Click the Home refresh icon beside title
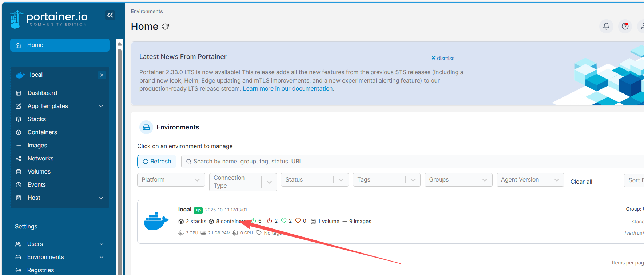 click(x=165, y=27)
